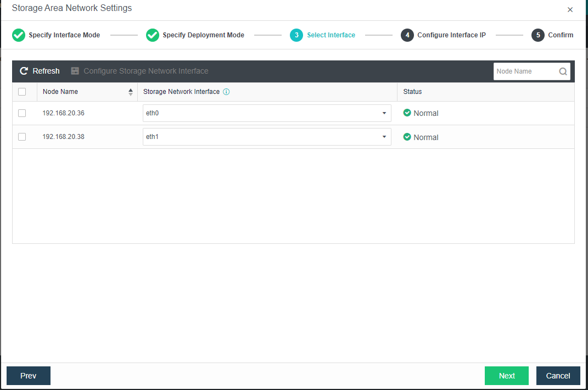Jump to the Confirm step
This screenshot has width=588, height=390.
click(x=560, y=35)
